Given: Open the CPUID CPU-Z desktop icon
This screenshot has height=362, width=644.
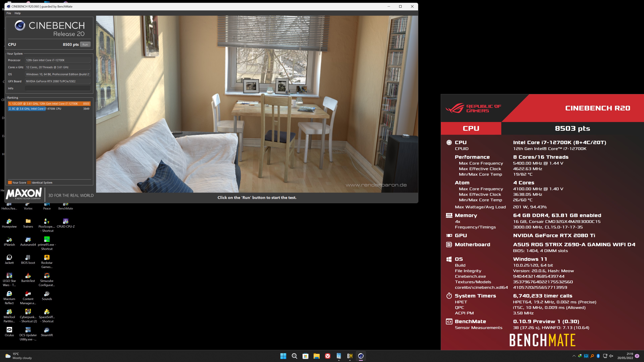Looking at the screenshot, I should click(66, 223).
